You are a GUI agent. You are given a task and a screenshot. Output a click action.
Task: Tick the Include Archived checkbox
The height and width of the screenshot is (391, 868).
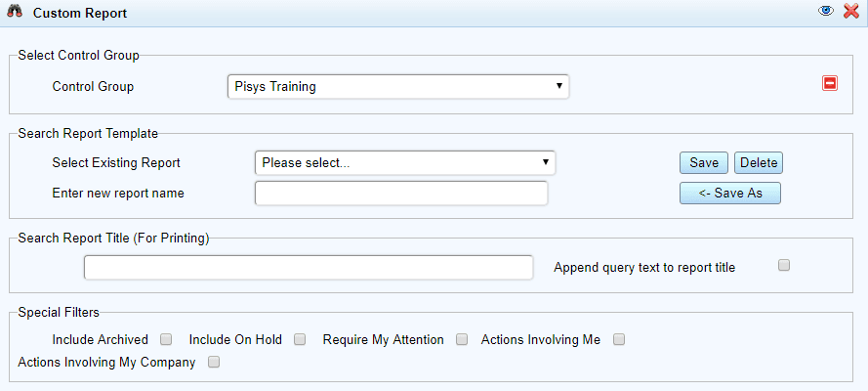(166, 339)
